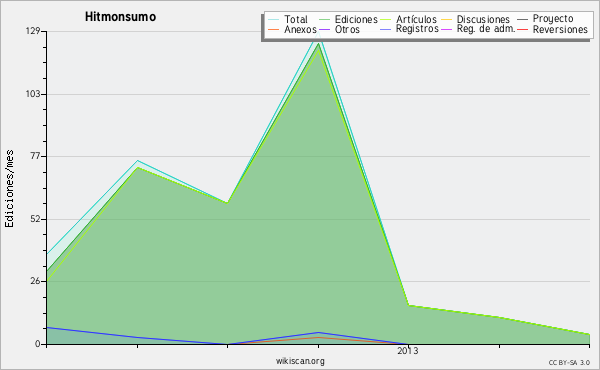
Task: Click the Otros legend entry
Action: 347,29
